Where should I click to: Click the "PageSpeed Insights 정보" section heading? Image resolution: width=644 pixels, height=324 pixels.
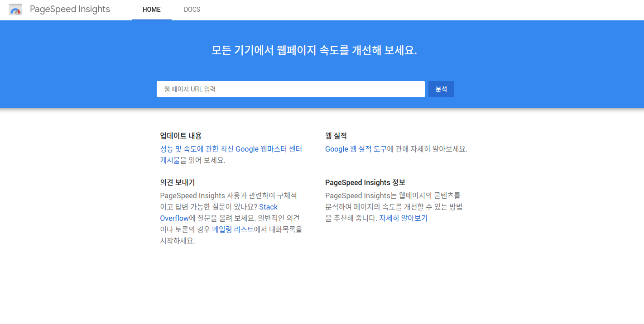click(x=365, y=182)
